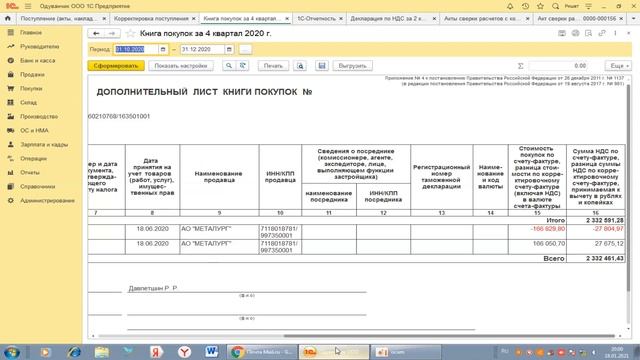The image size is (640, 360).
Task: Click the period selection ellipsis button
Action: tap(245, 49)
